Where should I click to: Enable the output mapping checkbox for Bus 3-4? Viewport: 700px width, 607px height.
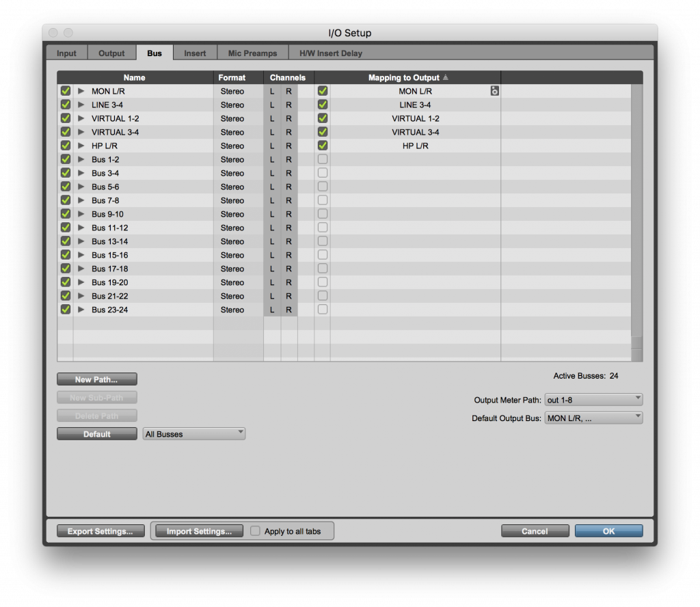pos(322,173)
